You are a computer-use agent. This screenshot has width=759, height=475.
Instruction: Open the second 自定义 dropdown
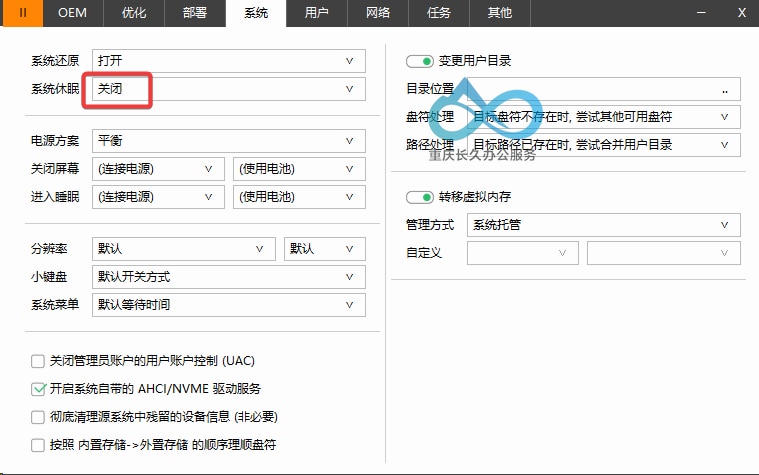(x=664, y=253)
